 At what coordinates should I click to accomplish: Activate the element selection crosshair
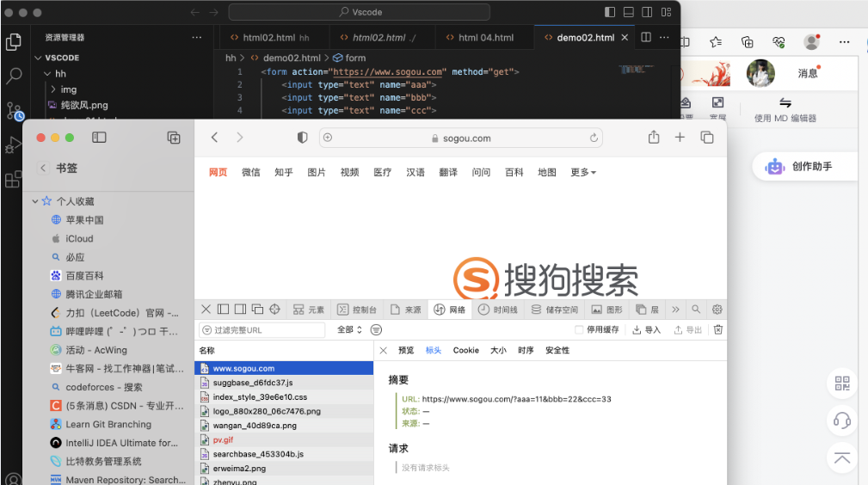274,309
